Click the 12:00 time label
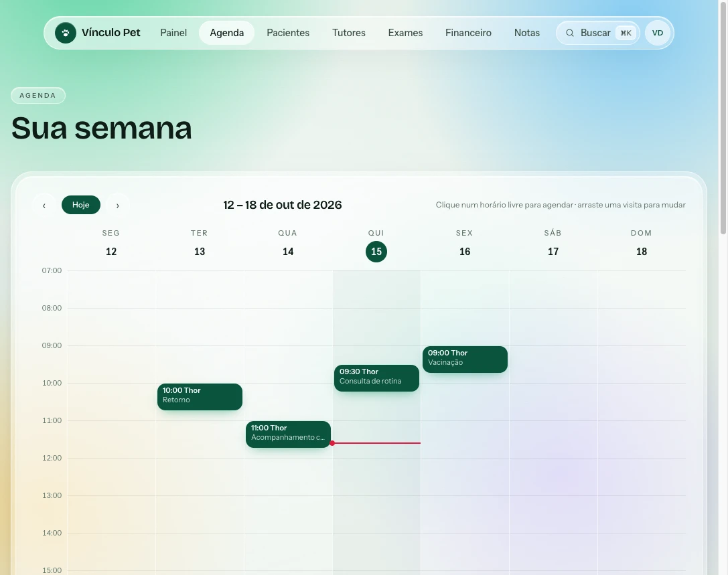The image size is (728, 575). pos(52,458)
